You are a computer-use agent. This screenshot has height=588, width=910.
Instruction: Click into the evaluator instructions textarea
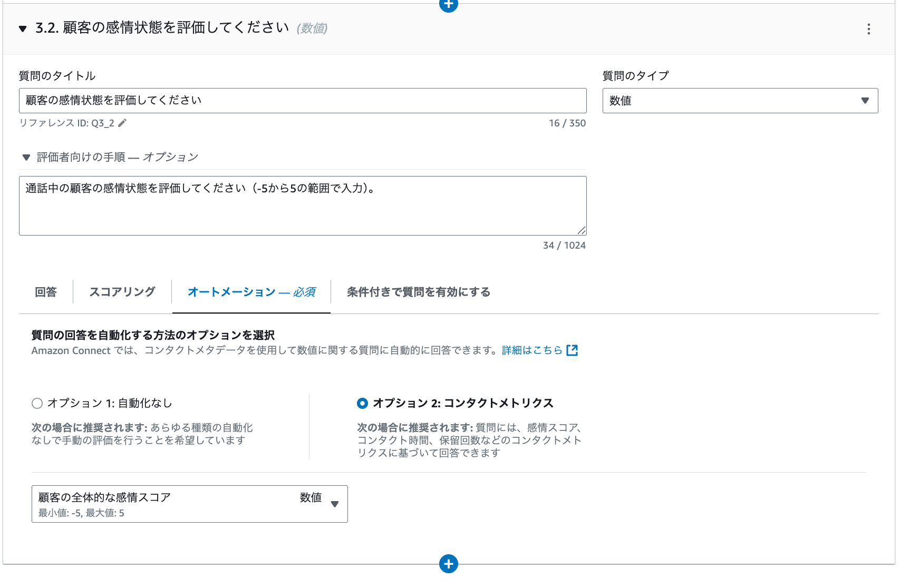tap(303, 205)
